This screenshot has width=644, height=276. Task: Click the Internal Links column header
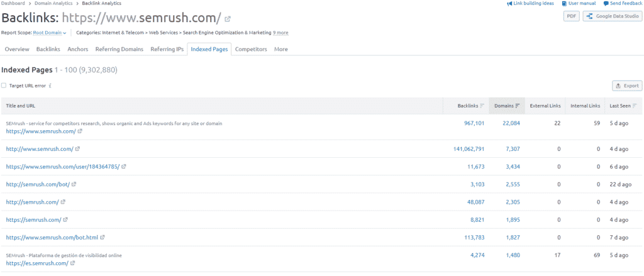tap(586, 106)
